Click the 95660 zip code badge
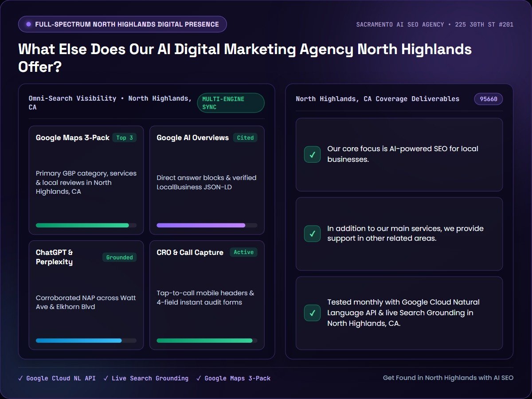 tap(489, 99)
